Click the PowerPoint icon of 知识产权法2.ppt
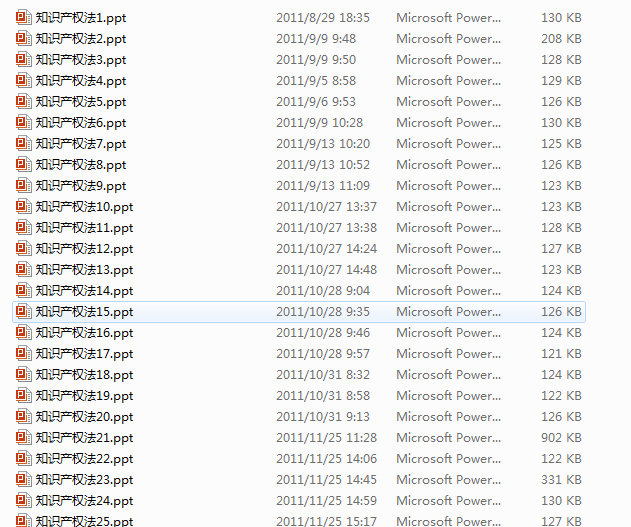The width and height of the screenshot is (631, 527). point(24,39)
